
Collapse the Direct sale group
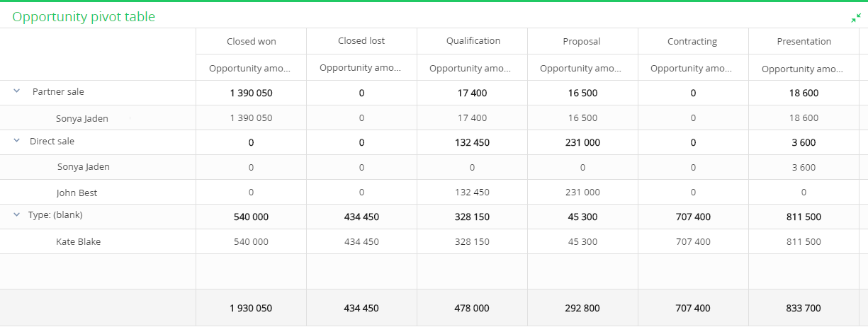click(16, 141)
